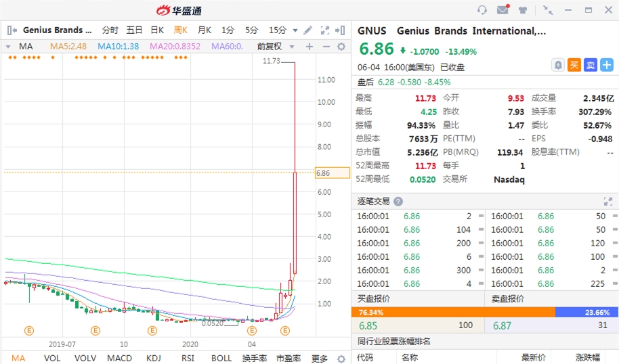The image size is (619, 364).
Task: Click the blue sell button
Action: pyautogui.click(x=591, y=65)
